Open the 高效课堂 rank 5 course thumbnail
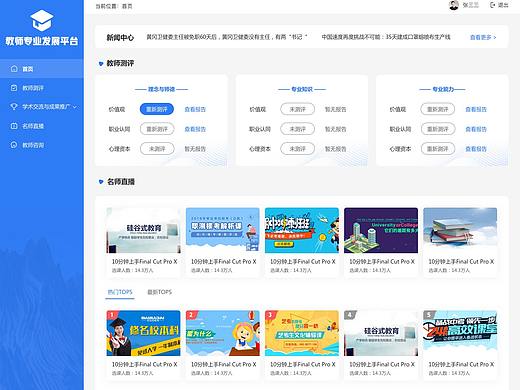520x390 pixels. pos(460,333)
